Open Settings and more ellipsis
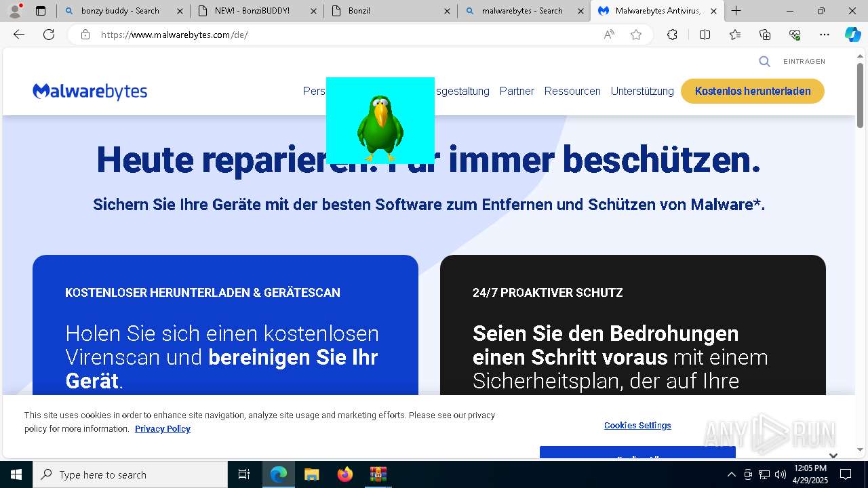This screenshot has height=488, width=868. click(825, 35)
